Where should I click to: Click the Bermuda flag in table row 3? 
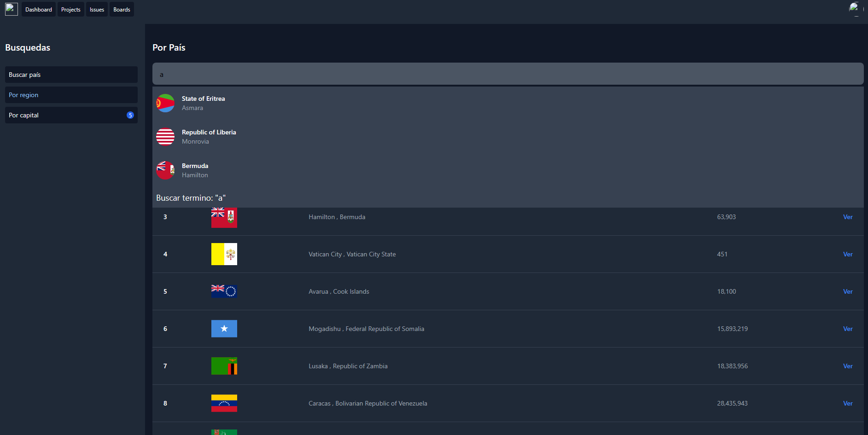coord(224,218)
